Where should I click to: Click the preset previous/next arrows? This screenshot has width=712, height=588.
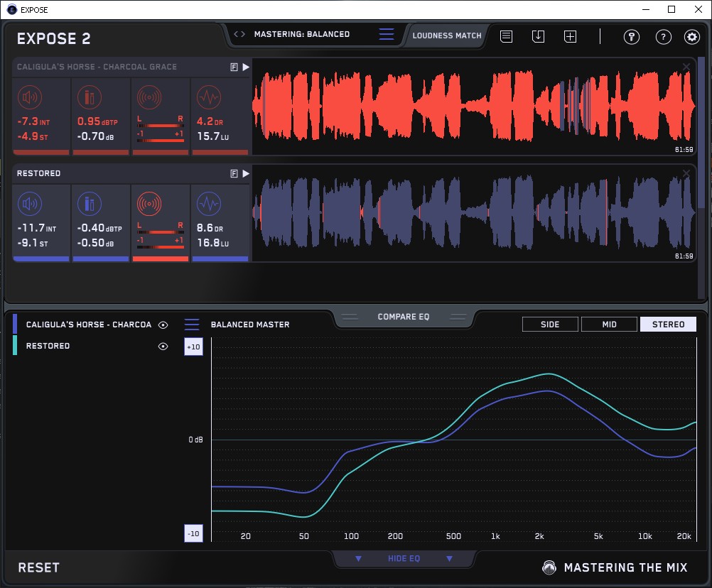point(239,34)
